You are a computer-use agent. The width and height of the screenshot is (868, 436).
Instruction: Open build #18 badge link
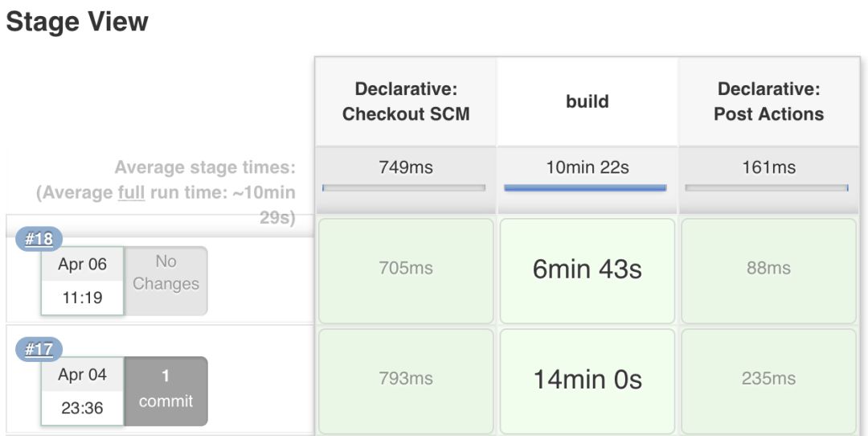(x=39, y=240)
